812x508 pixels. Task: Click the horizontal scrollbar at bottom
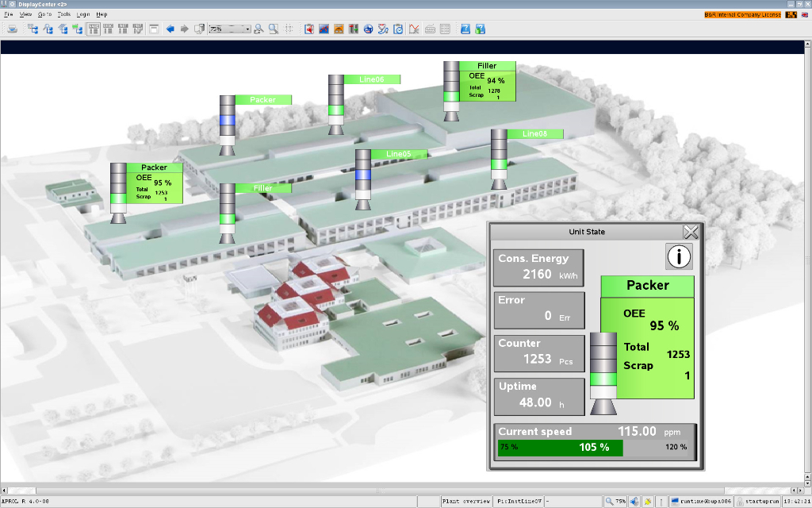396,489
